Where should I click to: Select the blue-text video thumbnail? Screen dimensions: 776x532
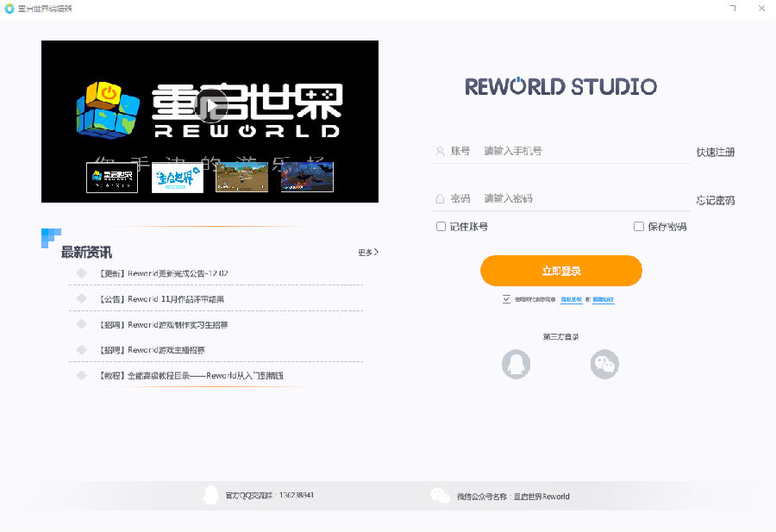tap(177, 177)
